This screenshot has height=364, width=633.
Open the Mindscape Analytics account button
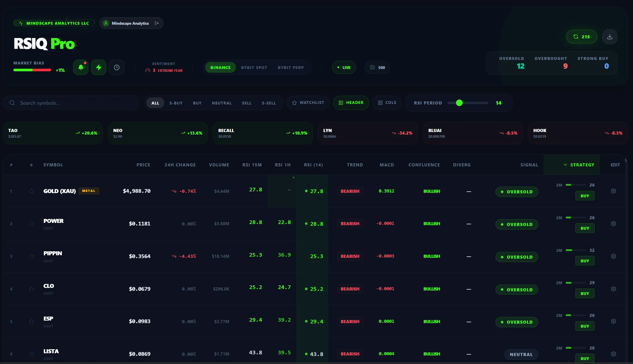point(131,23)
